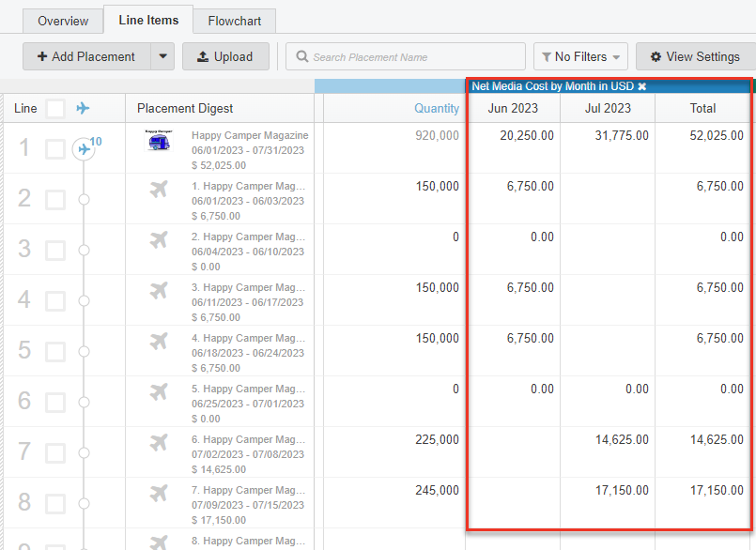Viewport: 756px width, 550px height.
Task: Click the Upload button
Action: [x=225, y=56]
